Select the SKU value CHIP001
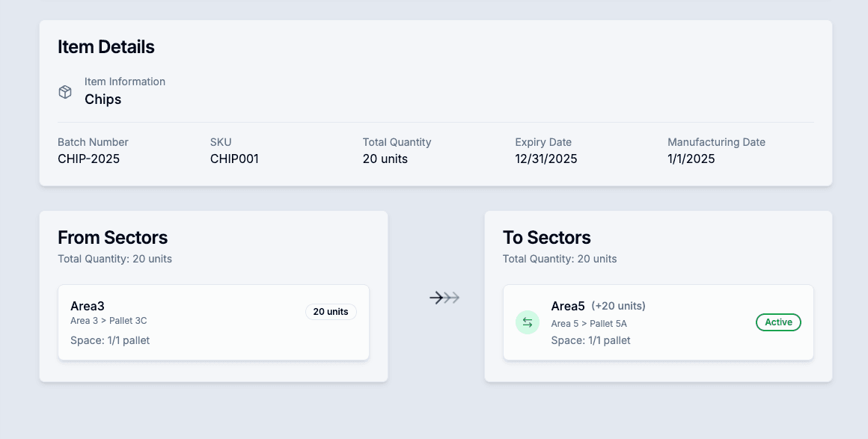Image resolution: width=868 pixels, height=439 pixels. [234, 159]
